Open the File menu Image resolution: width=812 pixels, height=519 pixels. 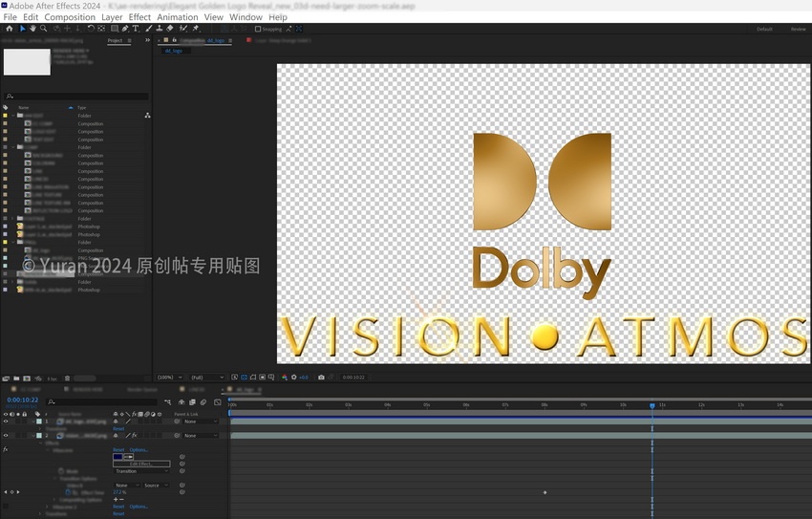pyautogui.click(x=10, y=17)
